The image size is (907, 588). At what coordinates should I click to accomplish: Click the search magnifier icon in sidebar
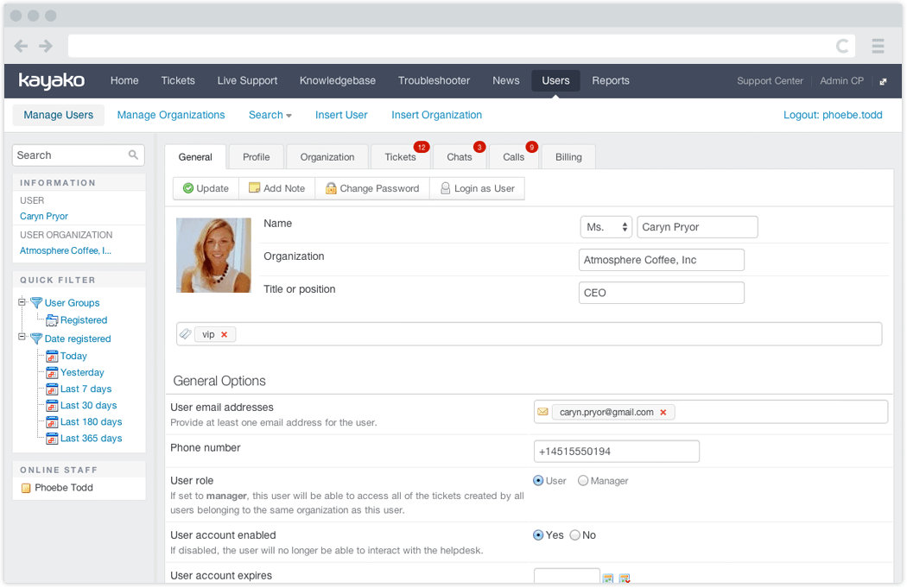(133, 155)
